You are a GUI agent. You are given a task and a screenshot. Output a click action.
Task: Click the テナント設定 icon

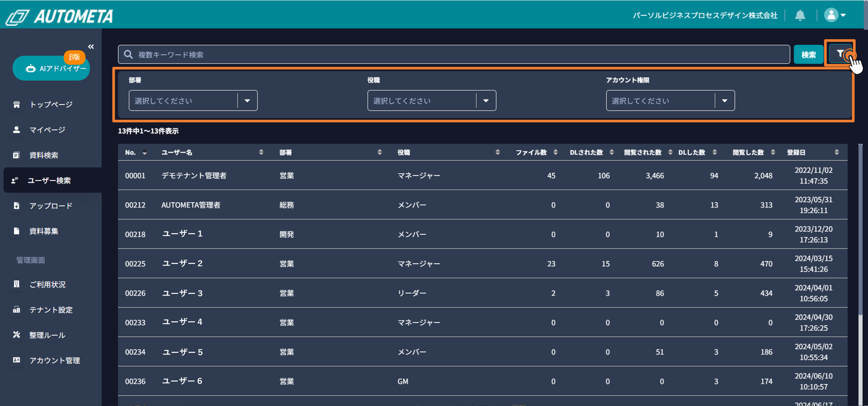[17, 309]
